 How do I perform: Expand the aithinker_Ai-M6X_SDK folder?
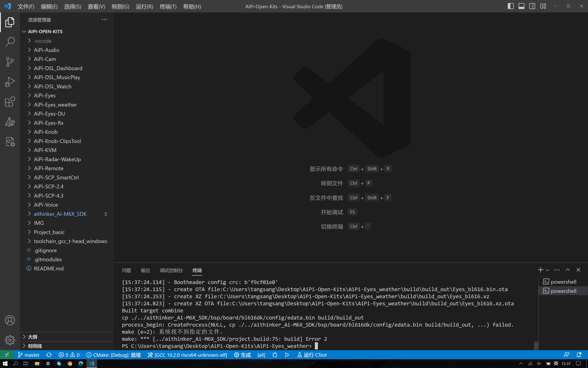click(x=67, y=214)
